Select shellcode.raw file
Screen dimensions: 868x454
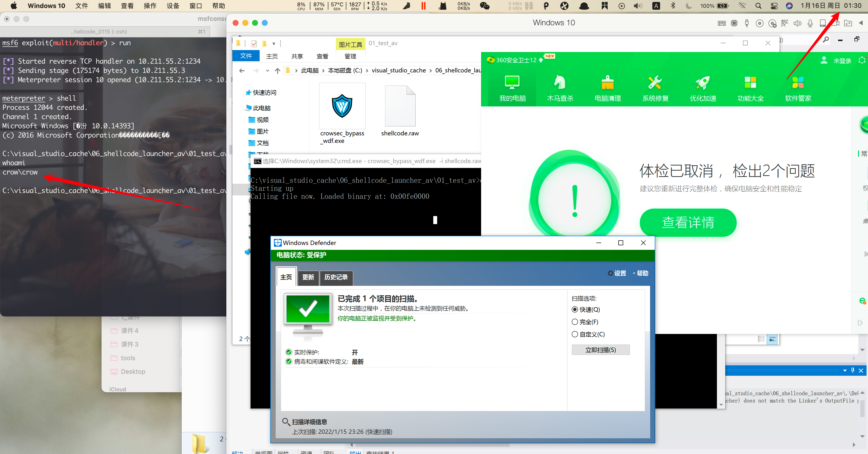(400, 111)
